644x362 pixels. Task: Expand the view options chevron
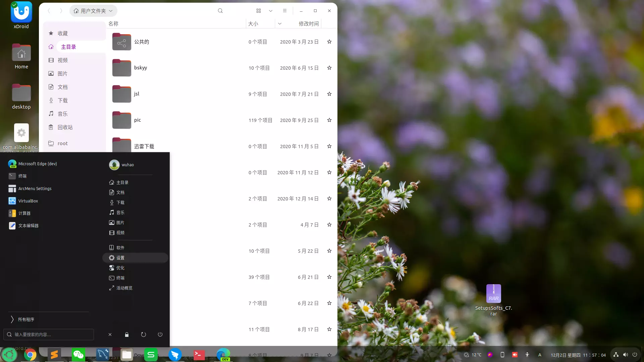271,11
